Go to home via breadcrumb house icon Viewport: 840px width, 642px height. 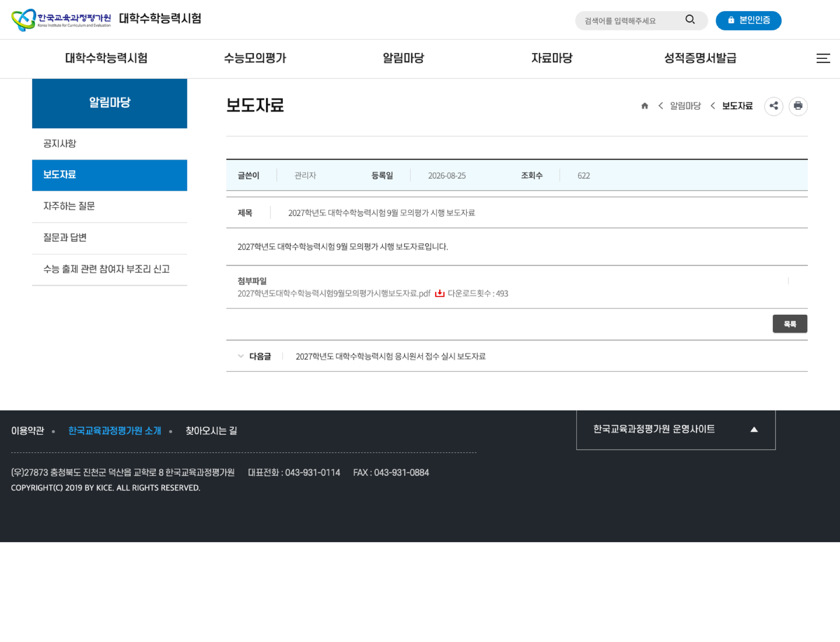point(645,106)
